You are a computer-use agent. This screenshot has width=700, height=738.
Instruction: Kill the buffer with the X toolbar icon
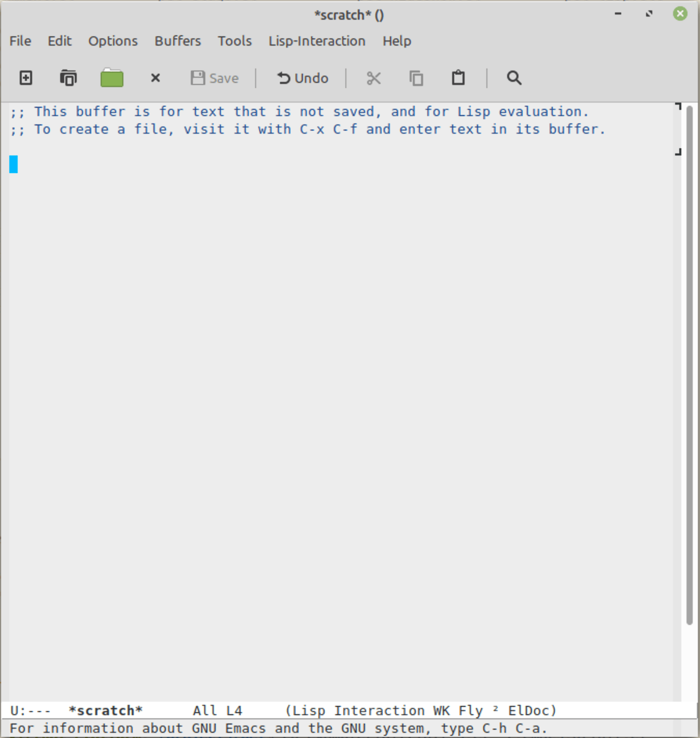pyautogui.click(x=155, y=78)
